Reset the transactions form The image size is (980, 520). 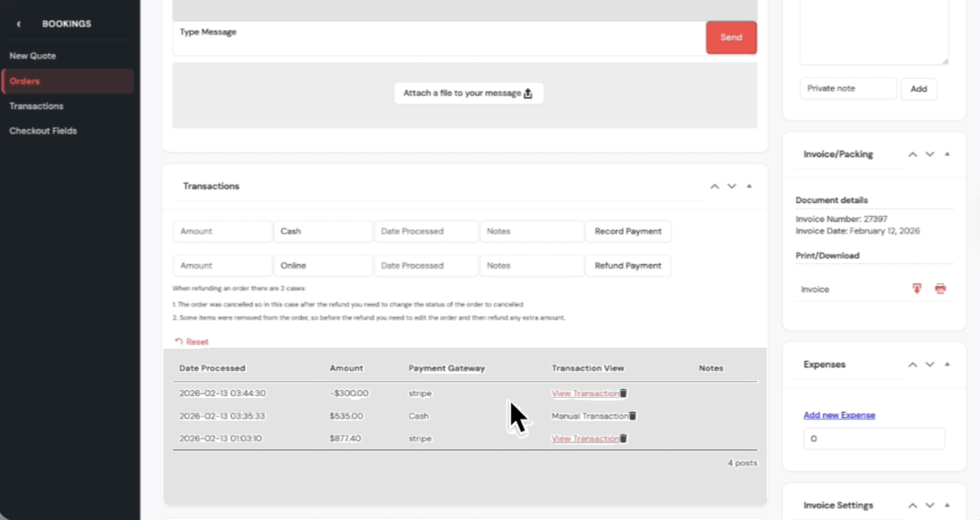pyautogui.click(x=192, y=342)
